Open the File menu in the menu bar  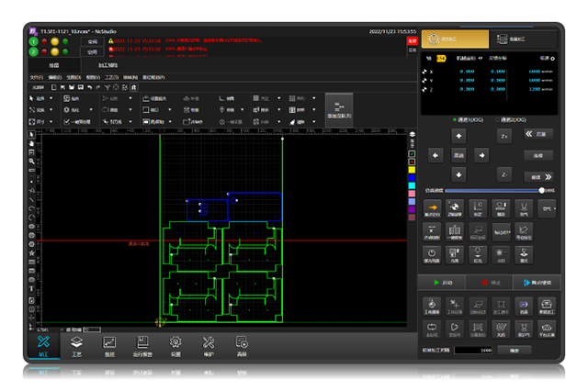coord(37,78)
